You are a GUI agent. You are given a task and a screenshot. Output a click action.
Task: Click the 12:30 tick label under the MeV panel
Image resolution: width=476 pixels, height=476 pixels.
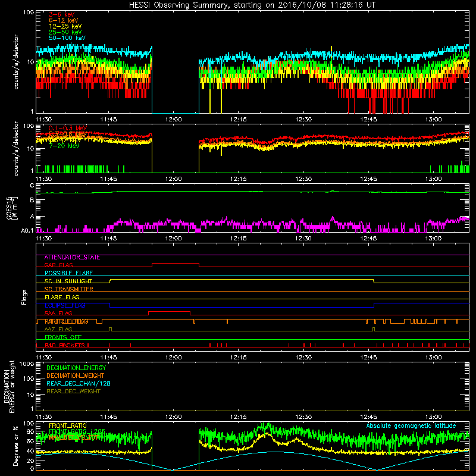coord(303,179)
